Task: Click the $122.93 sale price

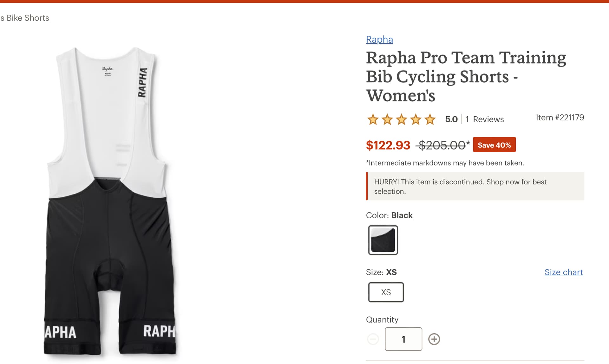Action: pyautogui.click(x=388, y=145)
